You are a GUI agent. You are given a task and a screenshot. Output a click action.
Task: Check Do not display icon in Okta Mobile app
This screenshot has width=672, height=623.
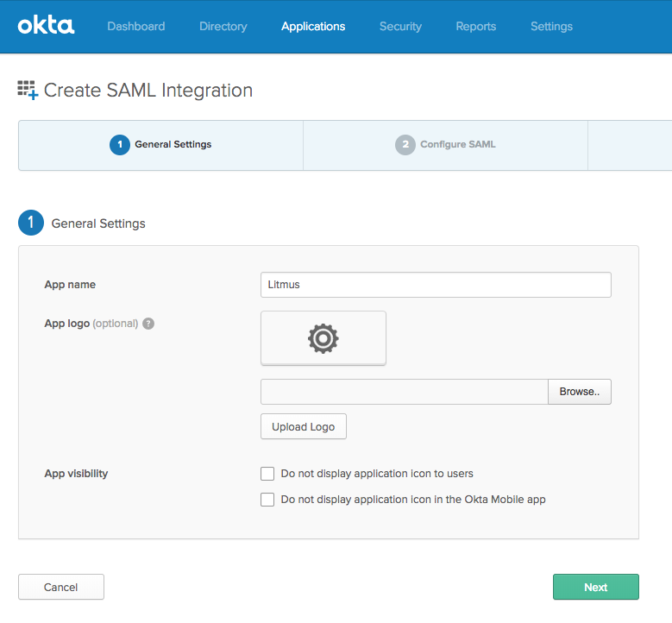click(267, 500)
